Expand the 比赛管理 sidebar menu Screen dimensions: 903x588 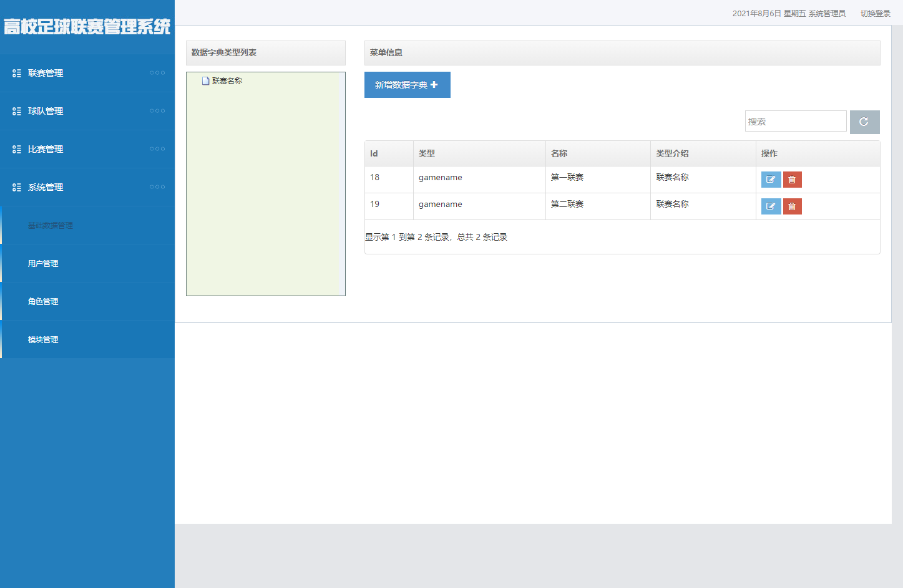[x=46, y=150]
